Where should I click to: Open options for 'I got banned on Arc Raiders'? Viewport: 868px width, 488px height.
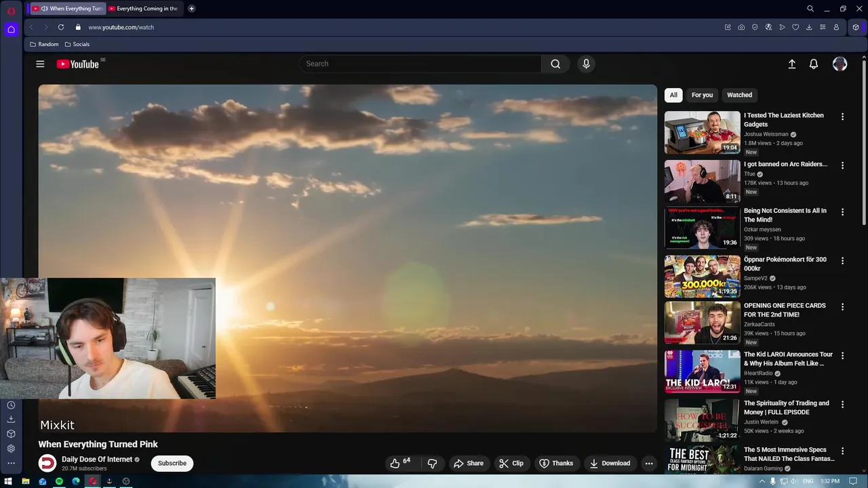coord(842,165)
